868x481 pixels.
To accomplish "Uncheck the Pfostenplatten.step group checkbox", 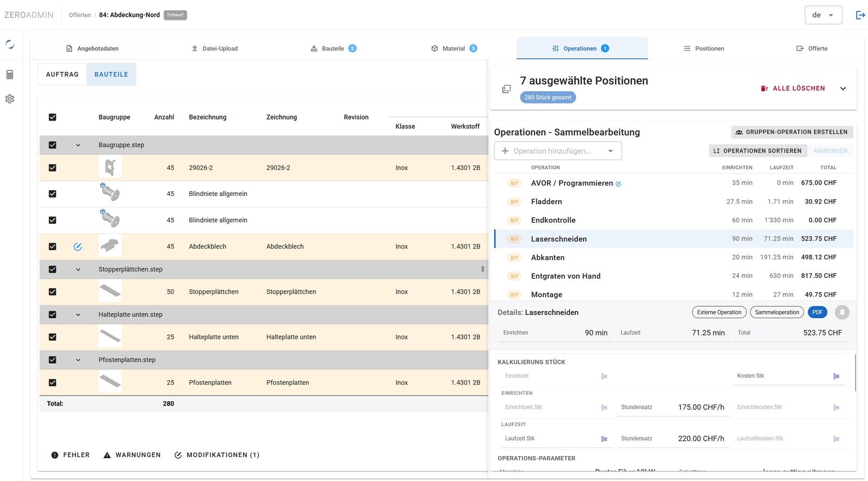I will click(53, 360).
